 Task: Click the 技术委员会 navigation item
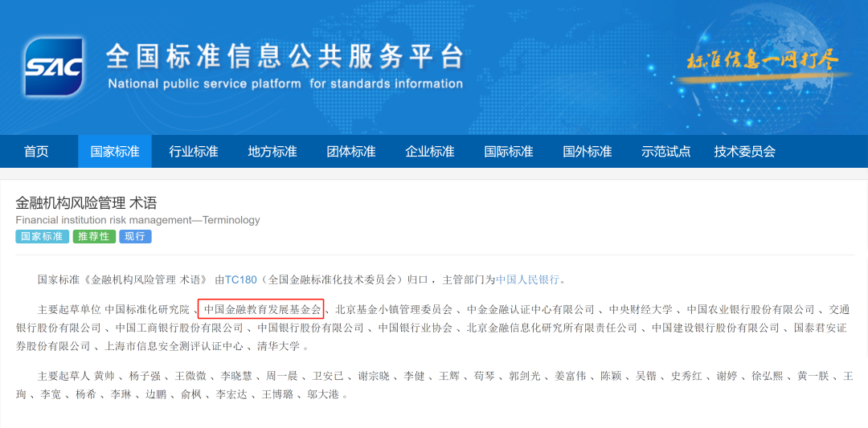click(745, 152)
